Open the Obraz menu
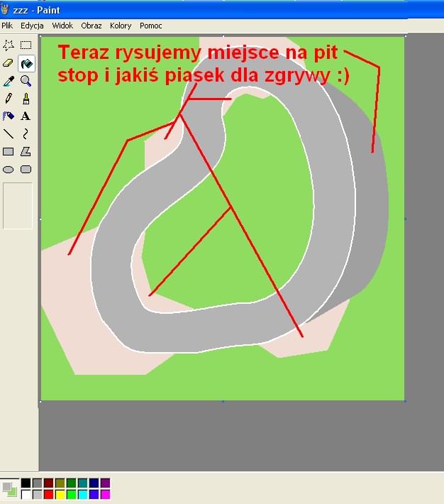Viewport: 444px width, 504px height. (x=91, y=26)
